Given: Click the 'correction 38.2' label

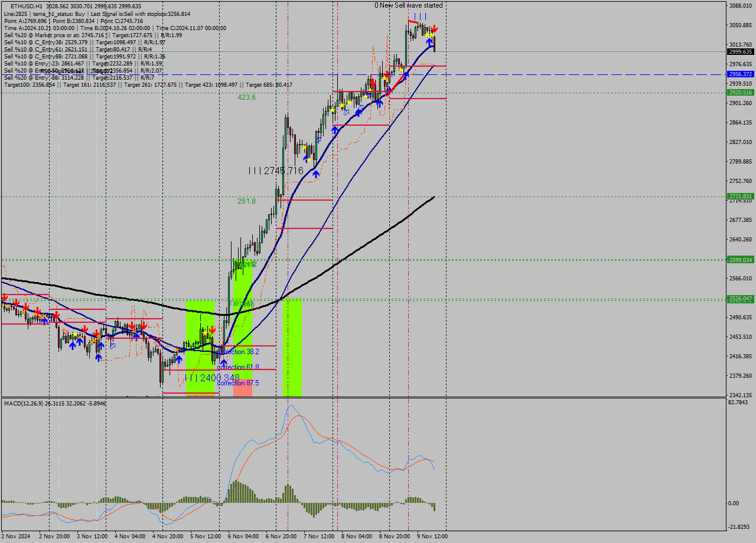Looking at the screenshot, I should 238,352.
